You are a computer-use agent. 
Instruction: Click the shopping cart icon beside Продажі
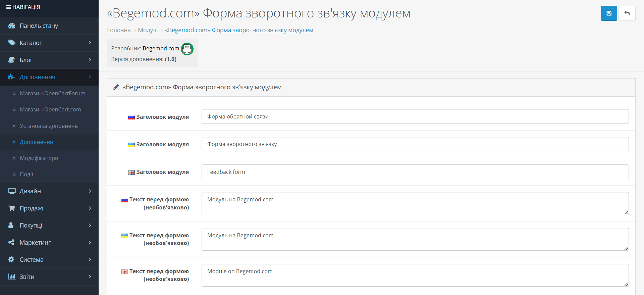(11, 208)
